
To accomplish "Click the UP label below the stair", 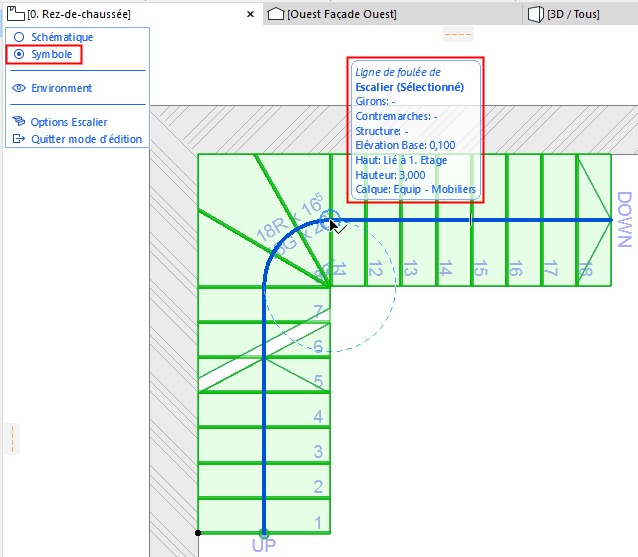I will coord(264,546).
